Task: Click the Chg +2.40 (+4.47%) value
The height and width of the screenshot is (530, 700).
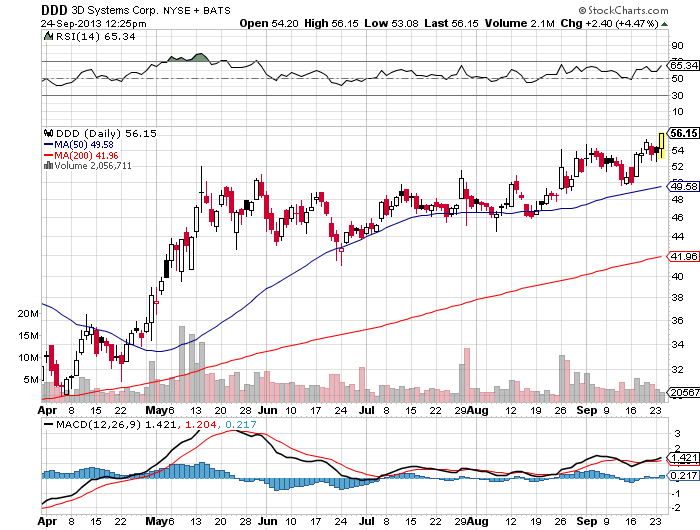Action: [609, 23]
